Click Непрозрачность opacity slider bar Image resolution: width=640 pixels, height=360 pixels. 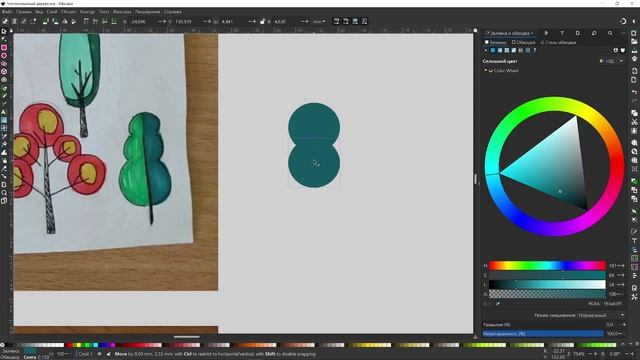pyautogui.click(x=543, y=334)
